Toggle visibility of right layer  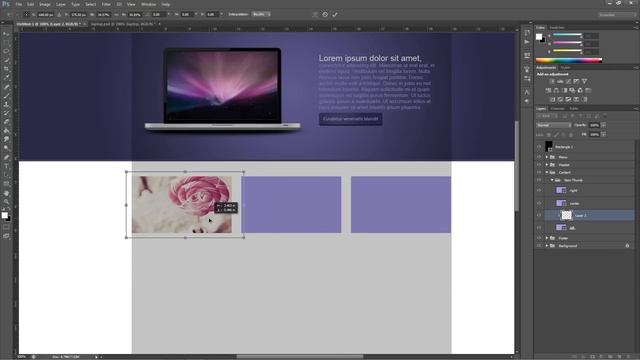[539, 190]
